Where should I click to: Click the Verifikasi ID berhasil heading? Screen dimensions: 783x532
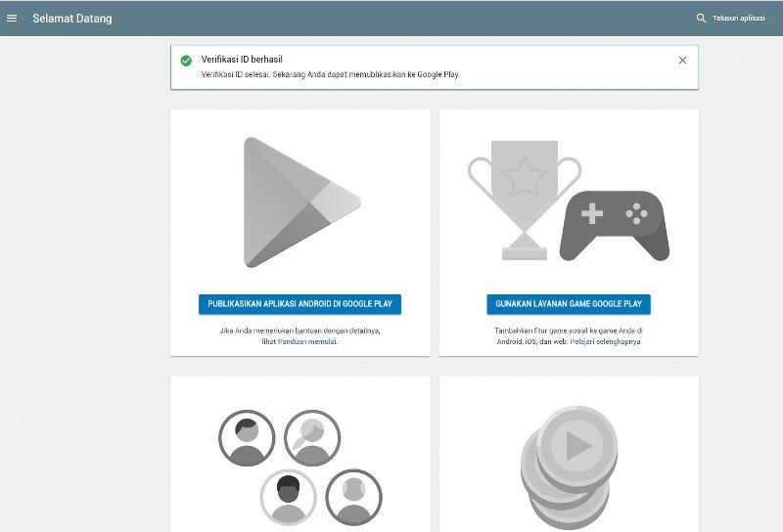tap(242, 60)
